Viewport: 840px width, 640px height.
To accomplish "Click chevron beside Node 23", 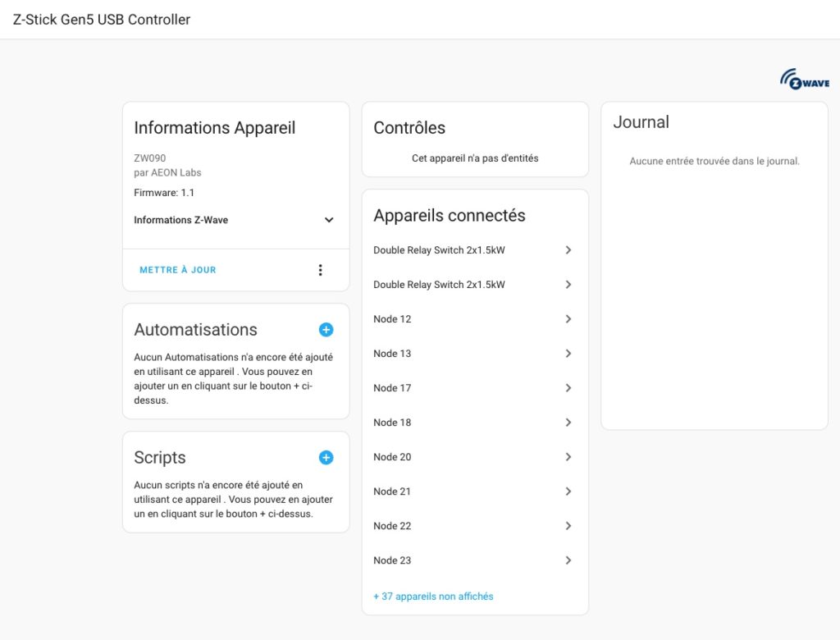I will (568, 560).
